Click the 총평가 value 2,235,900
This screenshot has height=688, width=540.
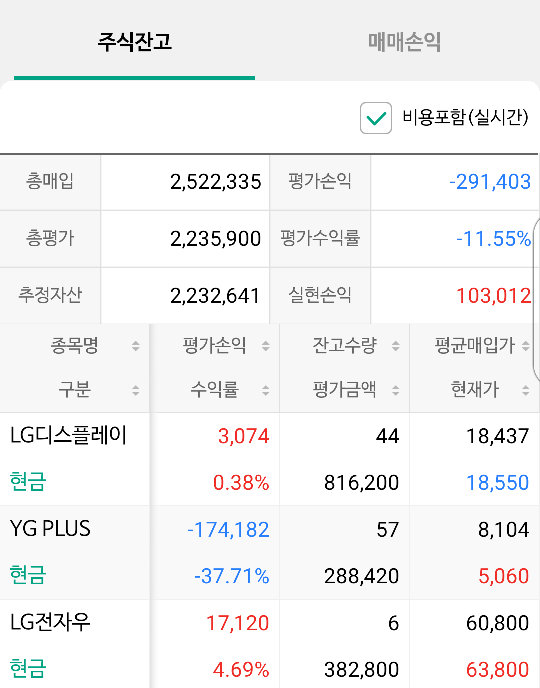[x=215, y=239]
